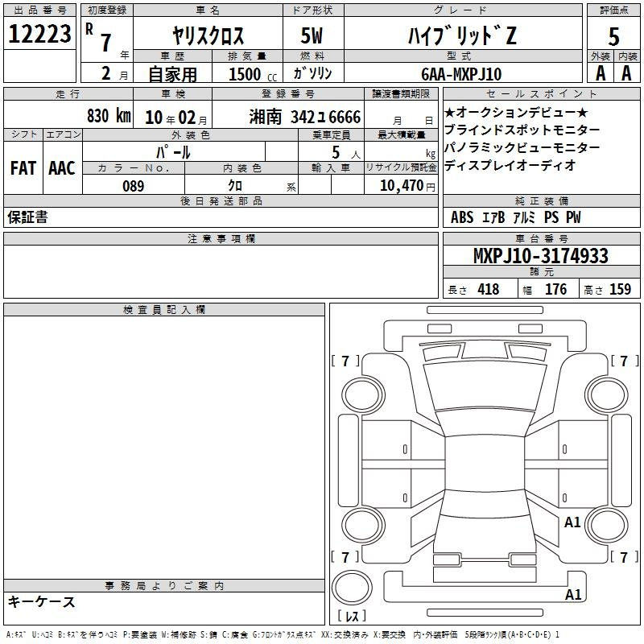Click the 諸元 header
Image resolution: width=644 pixels, height=644 pixels.
[541, 272]
